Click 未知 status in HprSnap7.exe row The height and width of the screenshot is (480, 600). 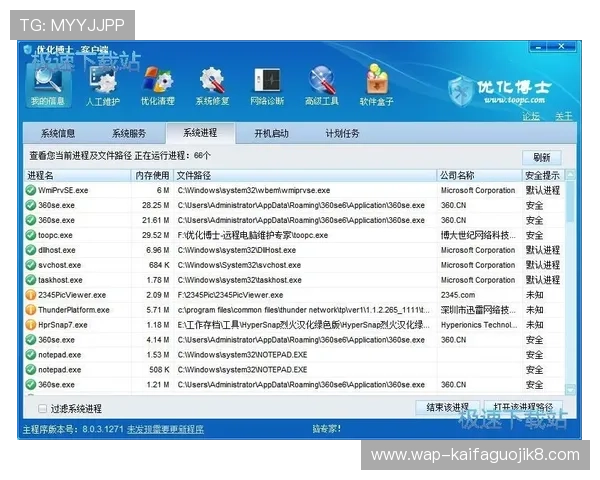(535, 325)
